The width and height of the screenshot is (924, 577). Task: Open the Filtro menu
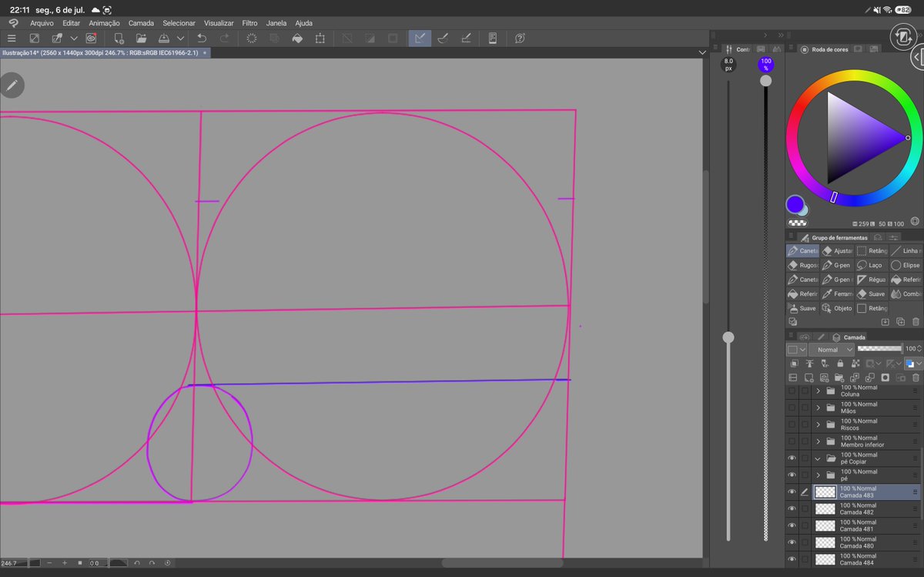(249, 23)
